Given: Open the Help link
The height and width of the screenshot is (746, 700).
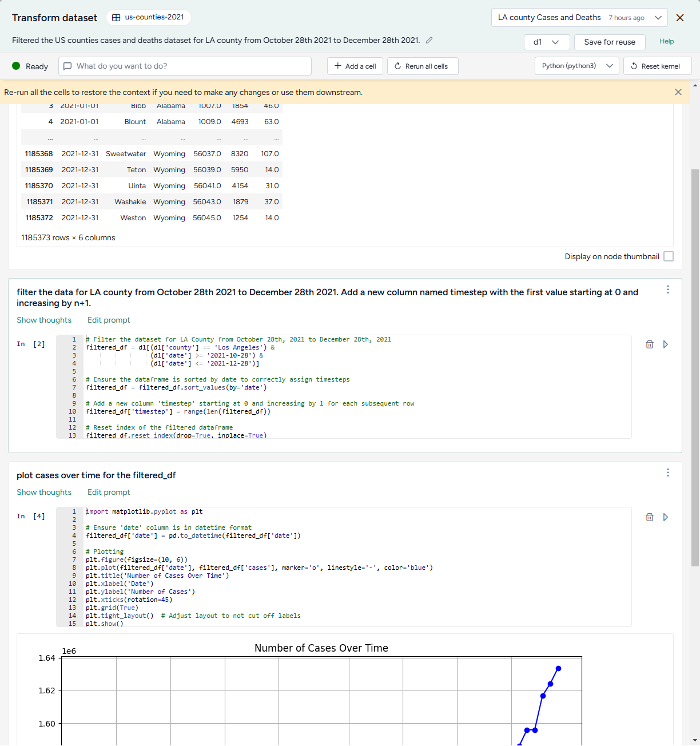Looking at the screenshot, I should pyautogui.click(x=666, y=41).
